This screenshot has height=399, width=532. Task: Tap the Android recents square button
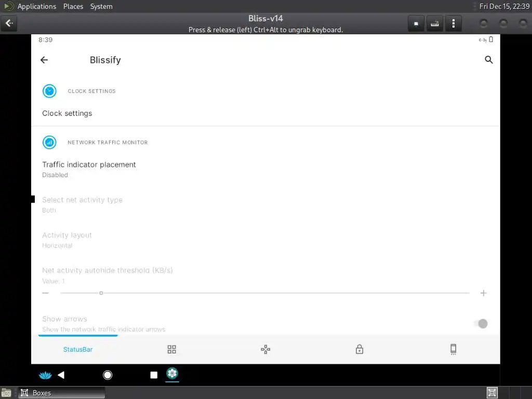click(154, 375)
